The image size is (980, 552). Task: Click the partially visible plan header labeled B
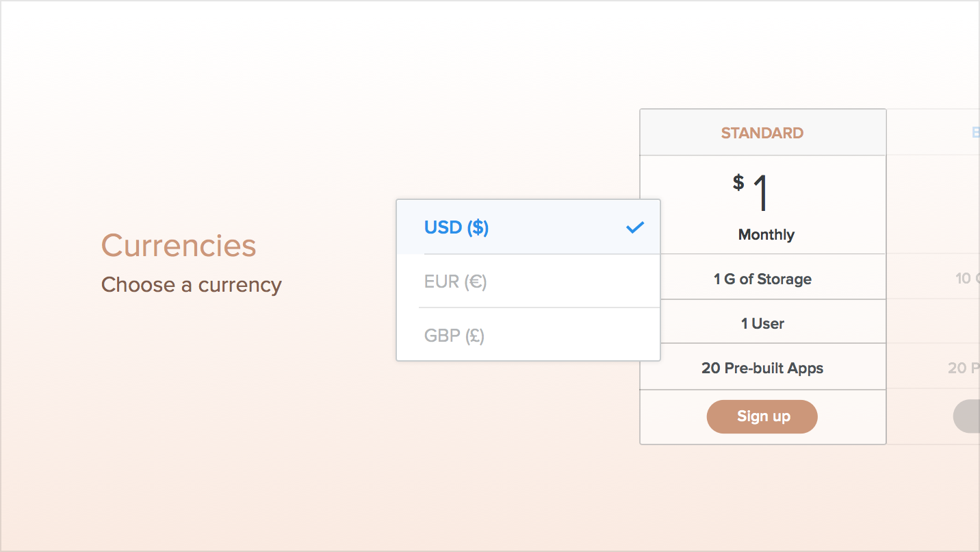tap(973, 132)
